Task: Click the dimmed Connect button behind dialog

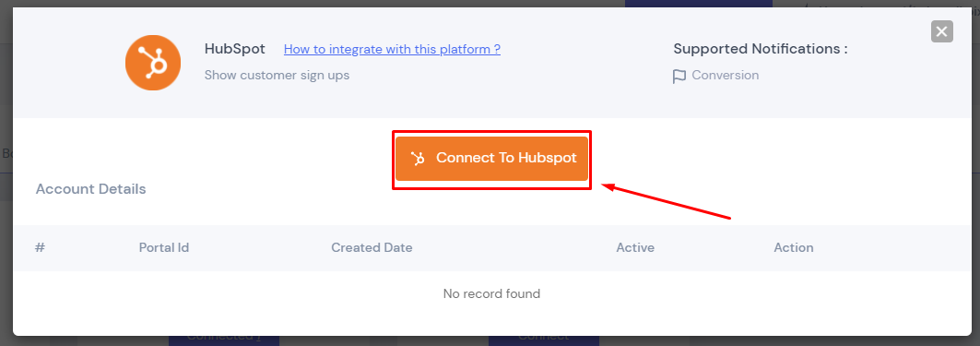Action: (x=544, y=340)
